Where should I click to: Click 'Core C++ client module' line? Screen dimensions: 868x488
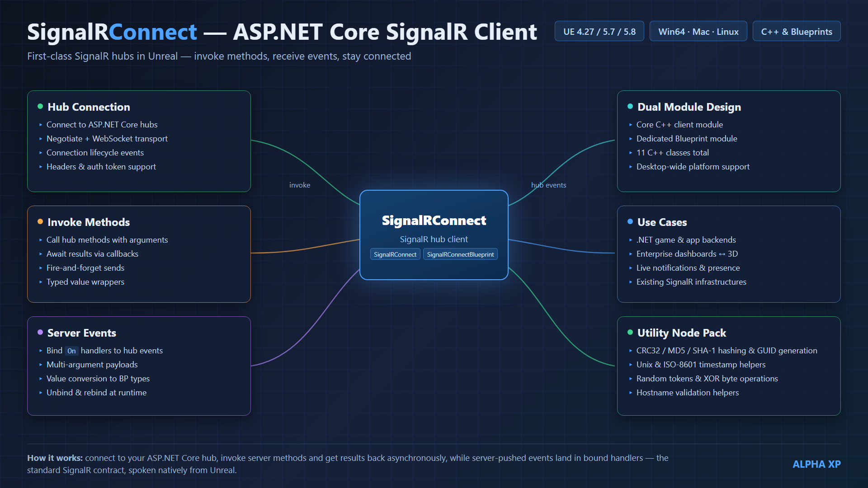(679, 125)
